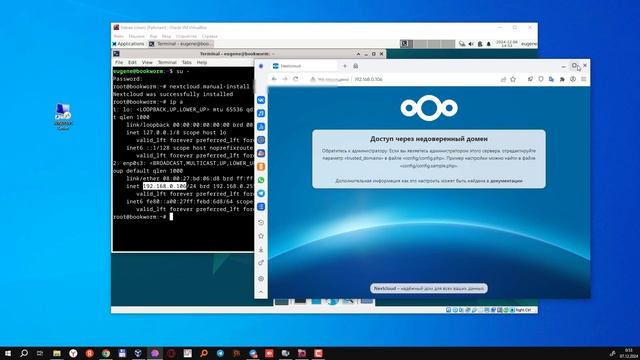Click the volume icon in the Xfce panel
The height and width of the screenshot is (360, 640).
point(471,44)
